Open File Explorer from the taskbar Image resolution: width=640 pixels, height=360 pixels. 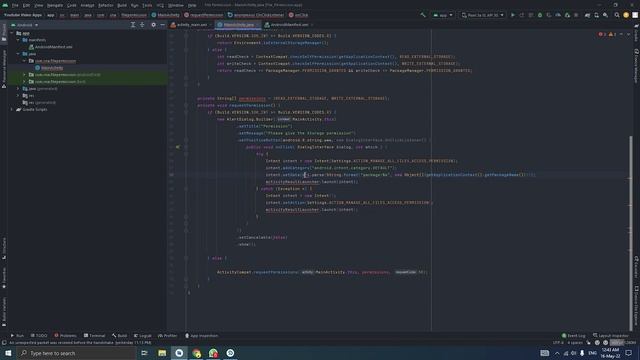(162, 353)
